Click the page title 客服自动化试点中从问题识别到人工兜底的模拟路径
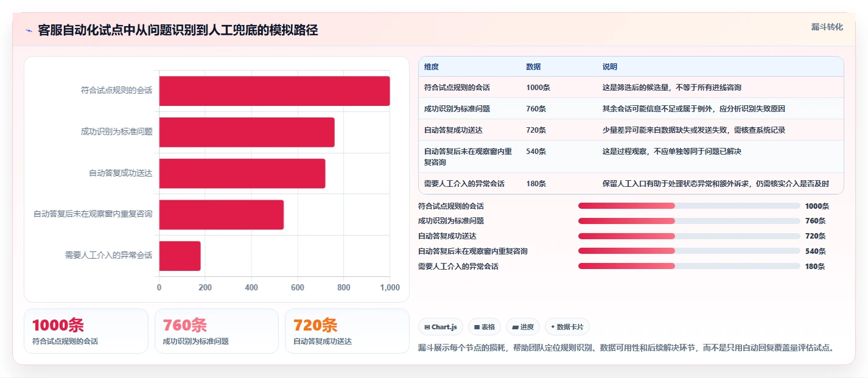The width and height of the screenshot is (868, 378). 178,30
